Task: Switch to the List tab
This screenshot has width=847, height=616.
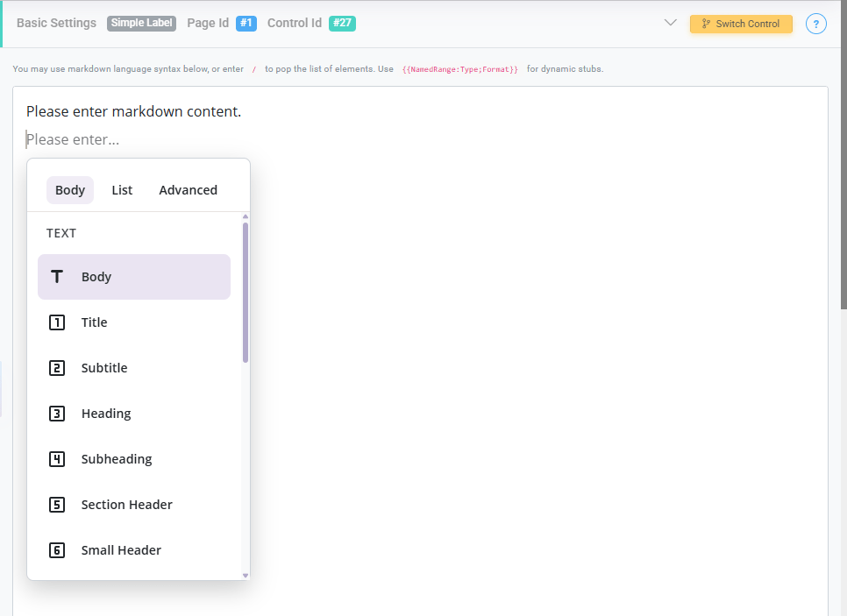Action: coord(122,190)
